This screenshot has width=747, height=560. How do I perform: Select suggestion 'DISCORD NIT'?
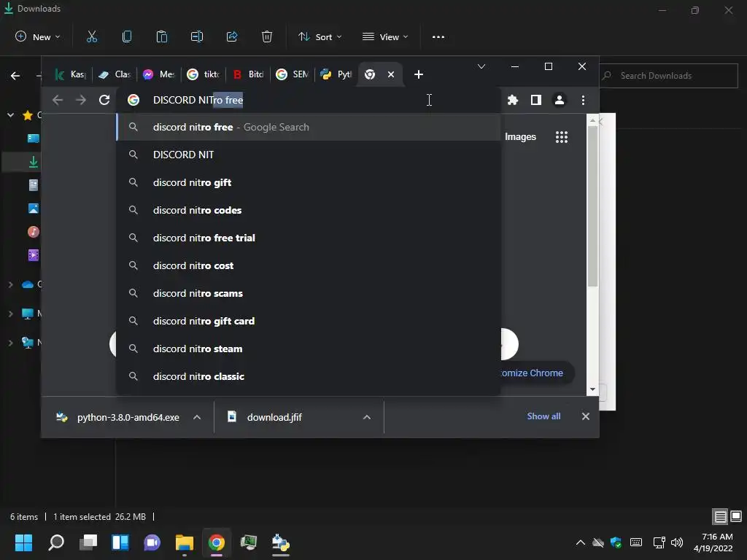click(309, 155)
